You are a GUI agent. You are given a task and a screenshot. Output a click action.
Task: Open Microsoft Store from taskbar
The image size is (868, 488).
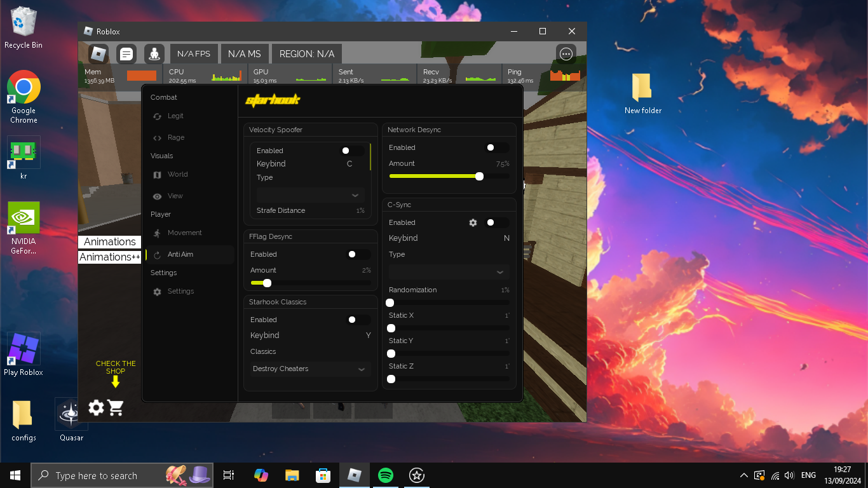[x=323, y=475]
